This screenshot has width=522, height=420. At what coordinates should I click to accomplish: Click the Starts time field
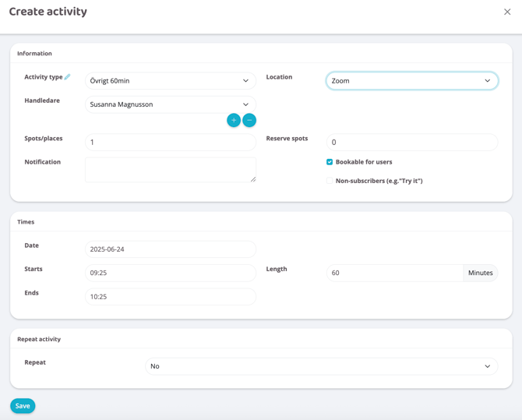point(171,273)
